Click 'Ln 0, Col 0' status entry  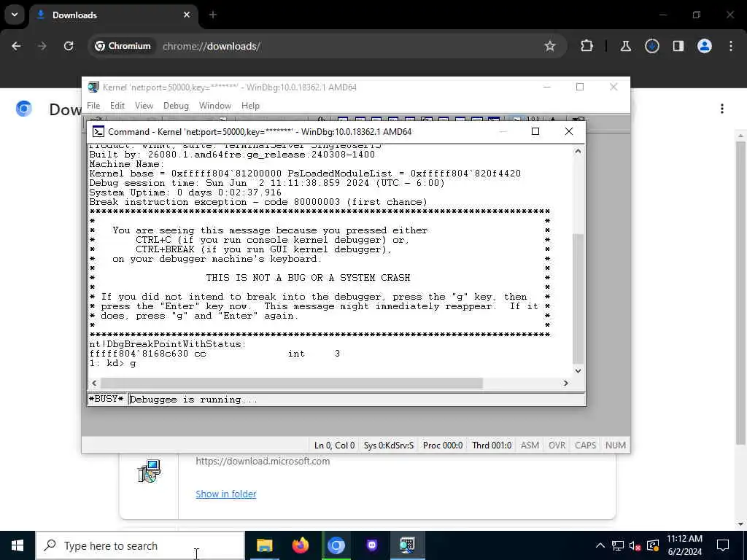[334, 446]
